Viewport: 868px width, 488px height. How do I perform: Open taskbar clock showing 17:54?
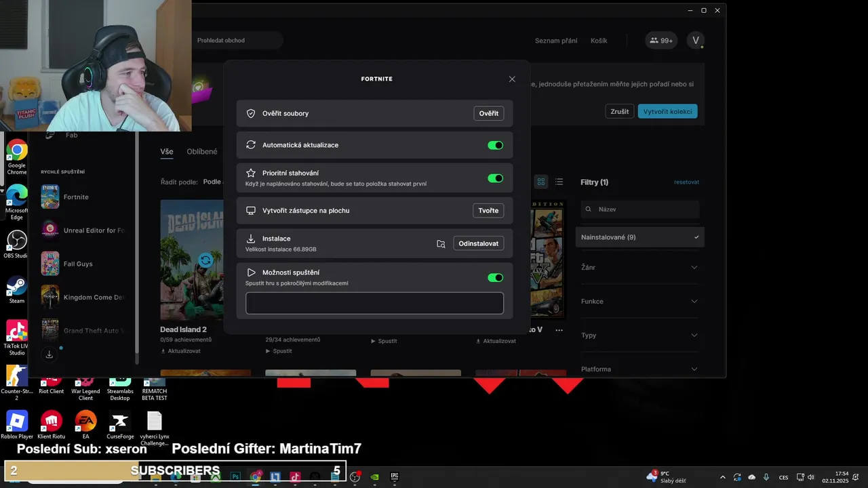pyautogui.click(x=835, y=477)
